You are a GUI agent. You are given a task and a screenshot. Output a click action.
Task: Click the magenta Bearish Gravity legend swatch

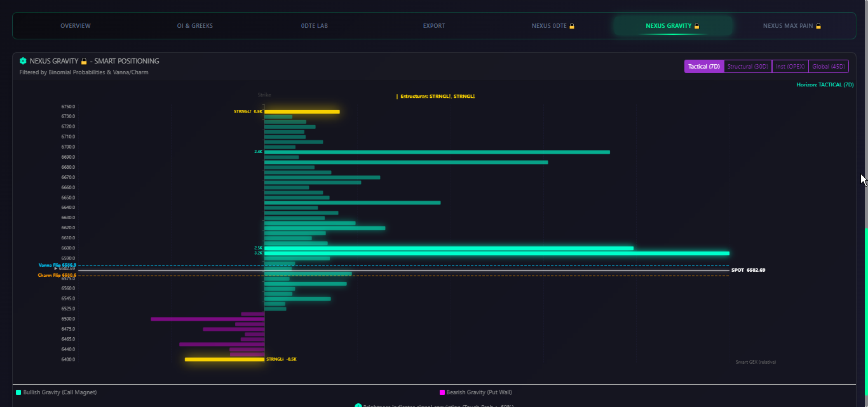coord(442,392)
